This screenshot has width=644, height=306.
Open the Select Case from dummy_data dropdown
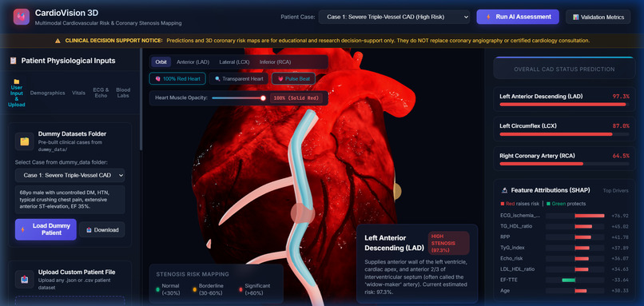click(x=70, y=176)
